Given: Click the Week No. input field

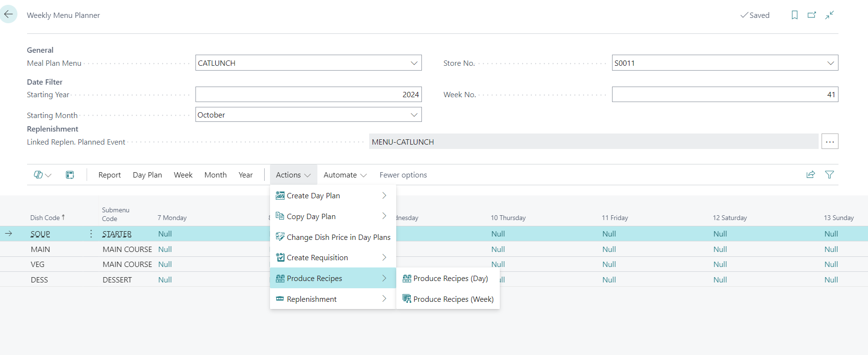Looking at the screenshot, I should coord(724,94).
